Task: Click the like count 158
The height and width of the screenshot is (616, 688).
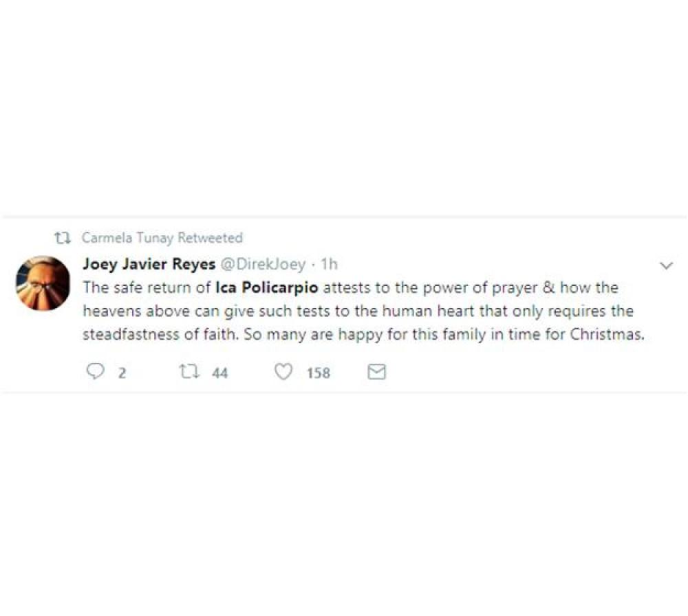Action: tap(318, 373)
